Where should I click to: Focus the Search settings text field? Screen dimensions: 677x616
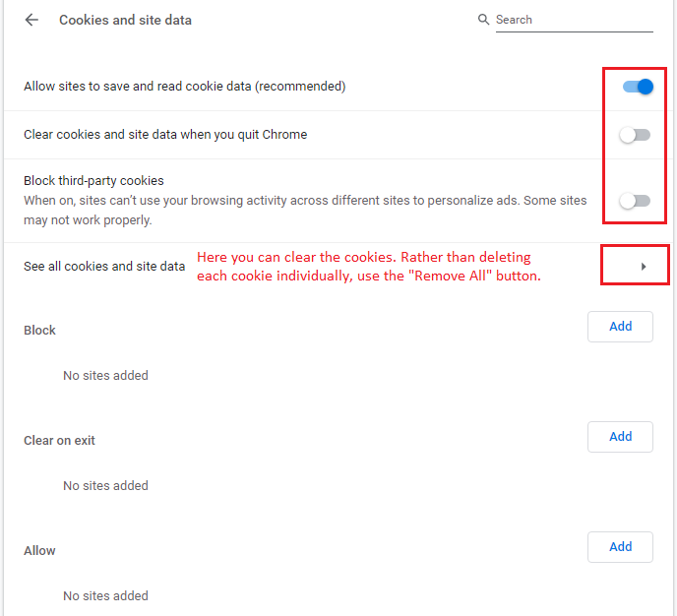(x=575, y=20)
